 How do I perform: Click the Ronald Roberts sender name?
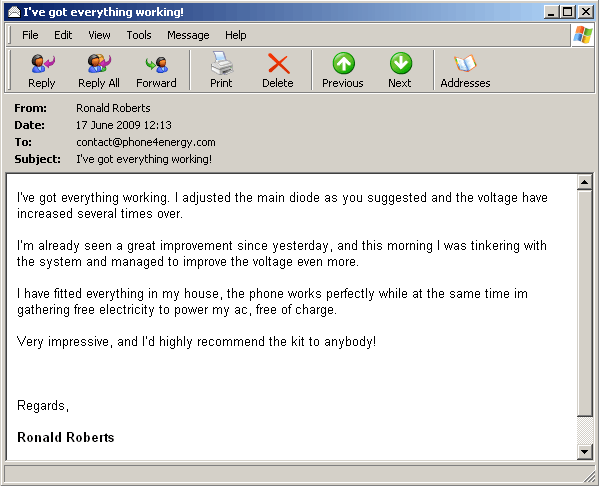(113, 108)
